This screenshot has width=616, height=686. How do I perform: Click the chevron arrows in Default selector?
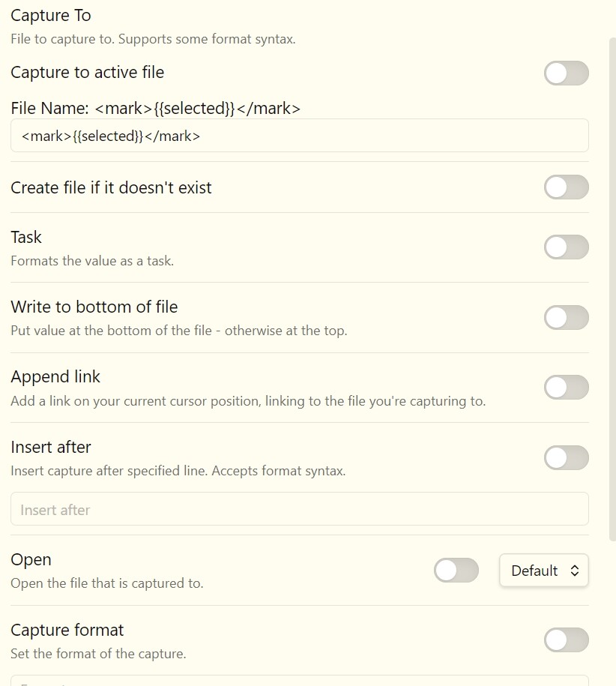[575, 571]
